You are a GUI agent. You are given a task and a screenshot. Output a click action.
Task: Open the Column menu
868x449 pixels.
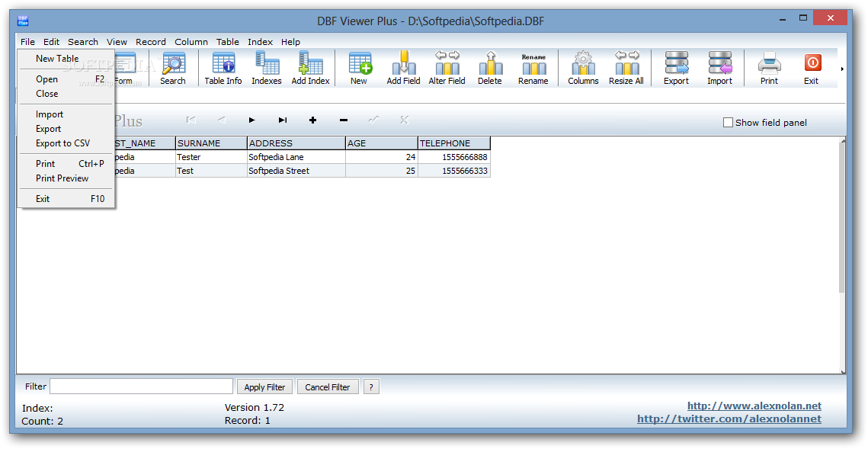[191, 41]
